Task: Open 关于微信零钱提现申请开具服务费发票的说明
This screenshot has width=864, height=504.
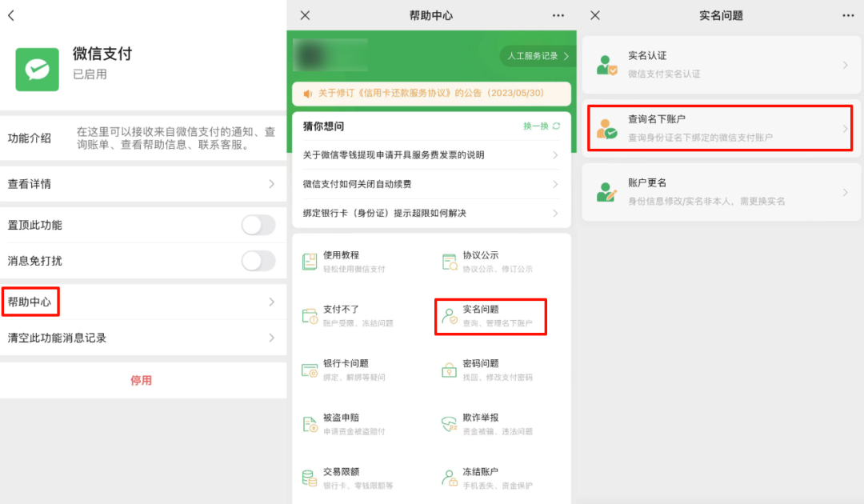Action: click(431, 155)
